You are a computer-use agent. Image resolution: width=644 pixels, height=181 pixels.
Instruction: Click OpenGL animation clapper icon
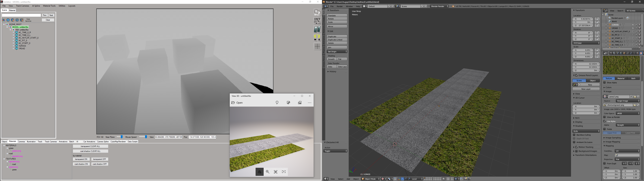pos(469,179)
